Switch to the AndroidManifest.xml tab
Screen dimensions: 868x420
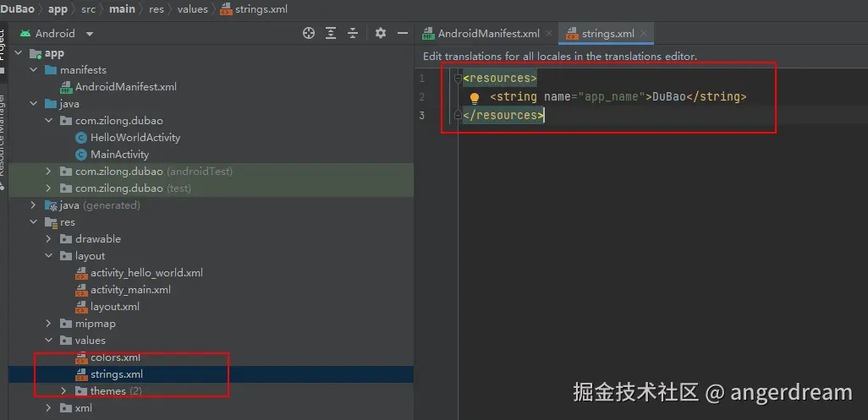pos(487,33)
